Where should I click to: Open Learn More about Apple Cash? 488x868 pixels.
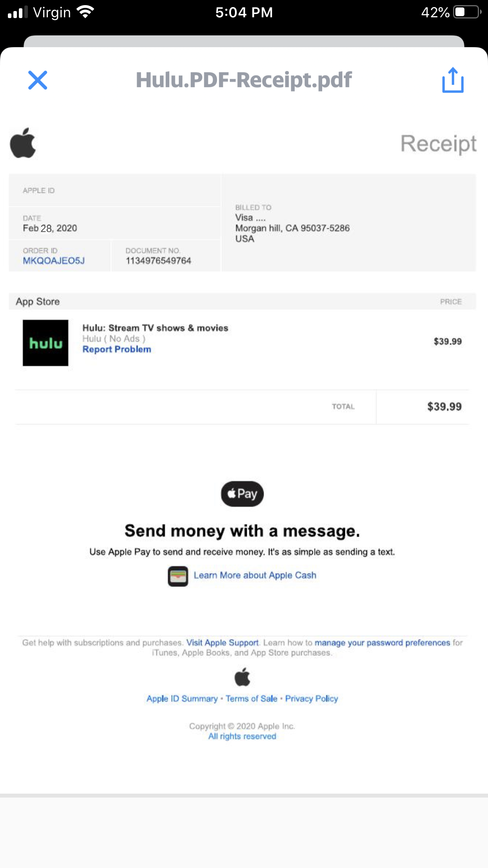255,576
